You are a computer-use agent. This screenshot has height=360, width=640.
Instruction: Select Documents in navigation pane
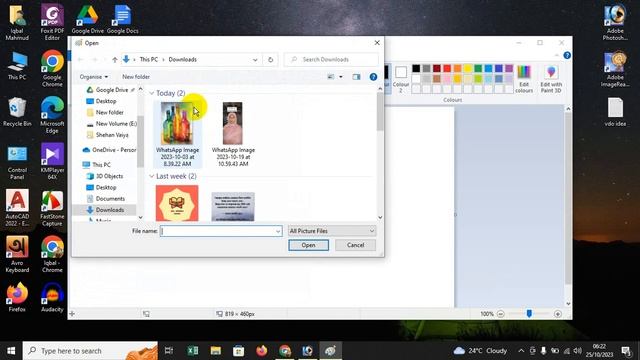(x=105, y=198)
